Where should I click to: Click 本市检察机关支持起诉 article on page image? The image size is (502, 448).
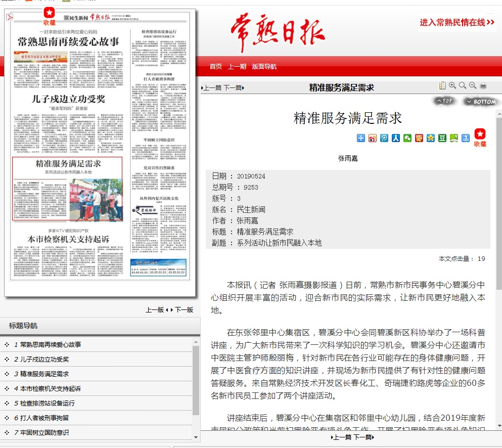pos(68,252)
